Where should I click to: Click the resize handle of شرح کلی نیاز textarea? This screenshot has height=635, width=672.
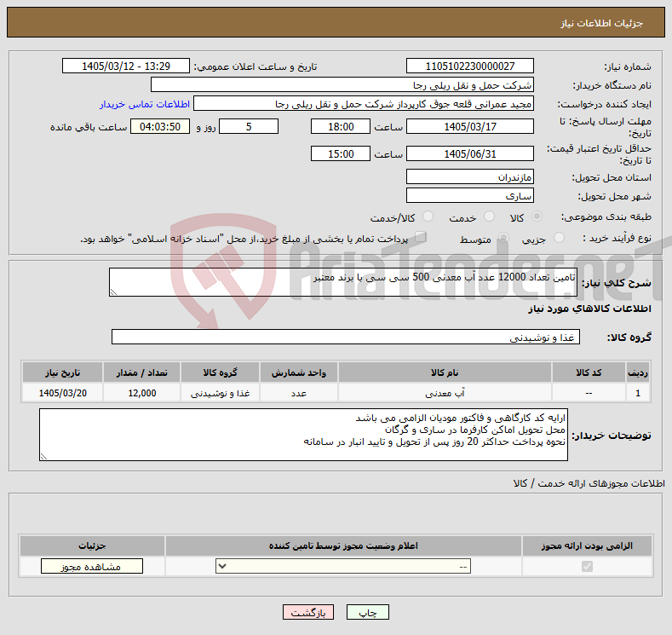pos(113,292)
